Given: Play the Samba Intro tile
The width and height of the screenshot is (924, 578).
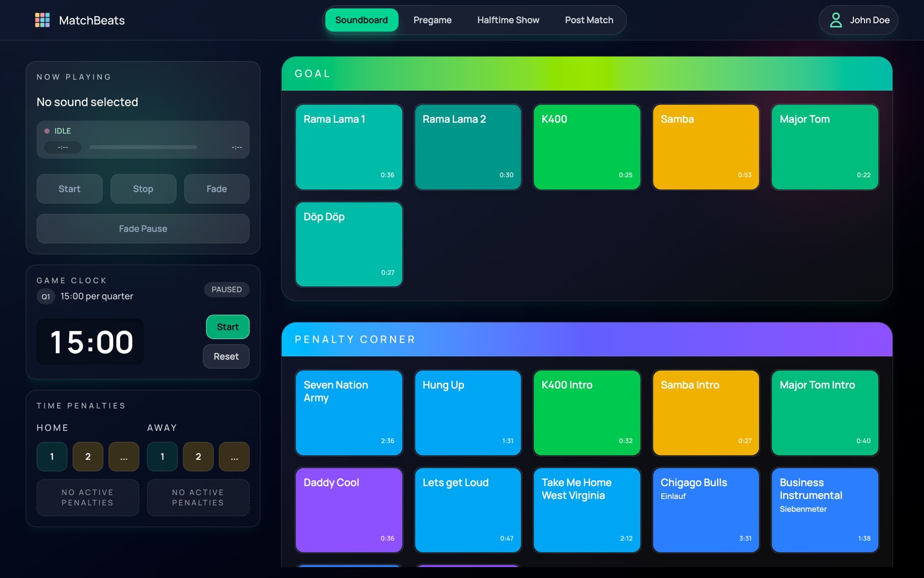Looking at the screenshot, I should (x=706, y=413).
